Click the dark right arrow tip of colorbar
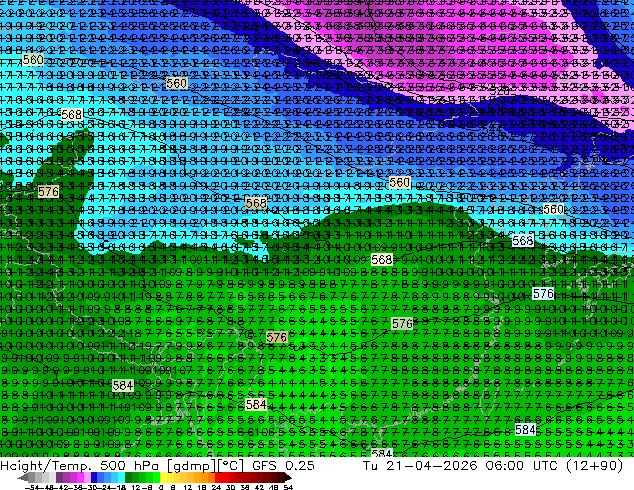Viewport: 634px width, 490px height. [287, 478]
